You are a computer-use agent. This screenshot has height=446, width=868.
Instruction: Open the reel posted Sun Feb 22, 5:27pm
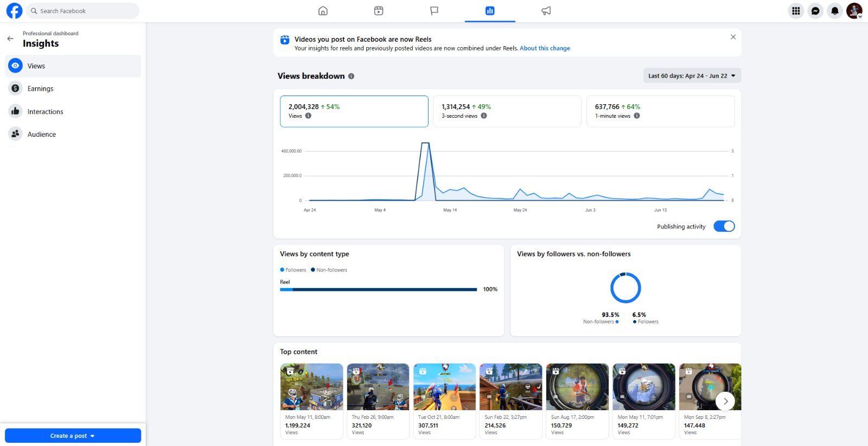pos(511,401)
